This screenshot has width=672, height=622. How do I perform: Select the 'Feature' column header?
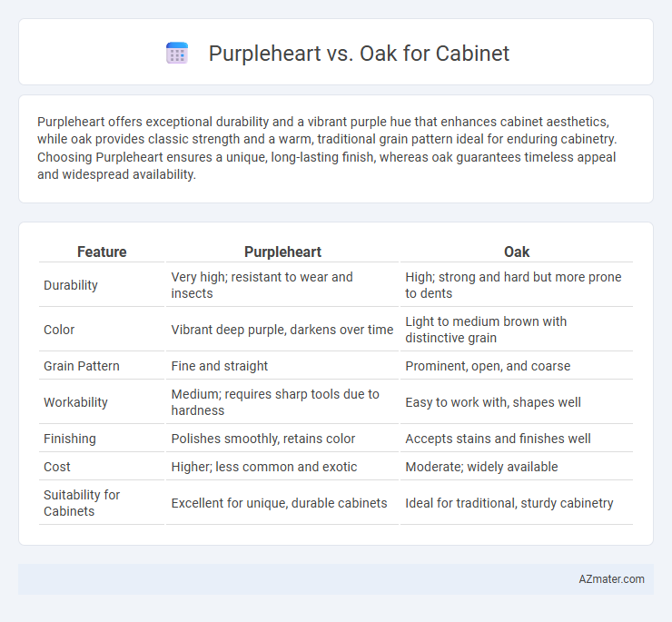pos(102,252)
